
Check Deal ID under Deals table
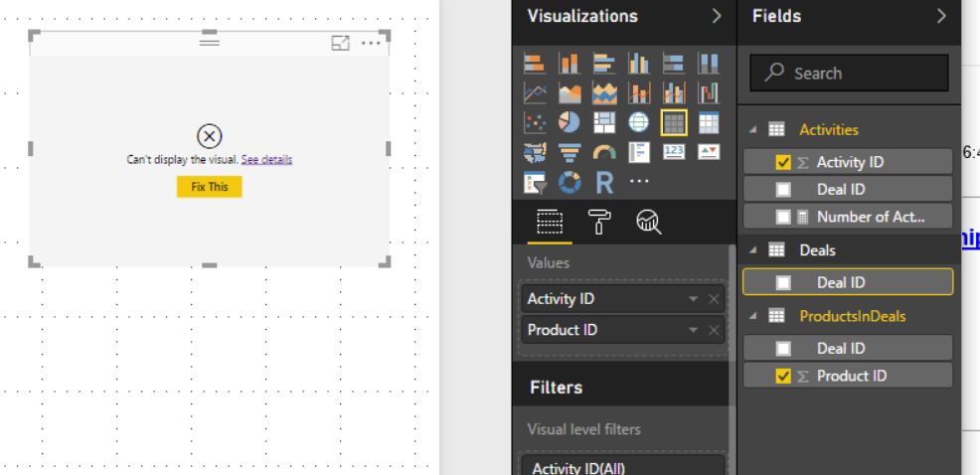coord(783,282)
